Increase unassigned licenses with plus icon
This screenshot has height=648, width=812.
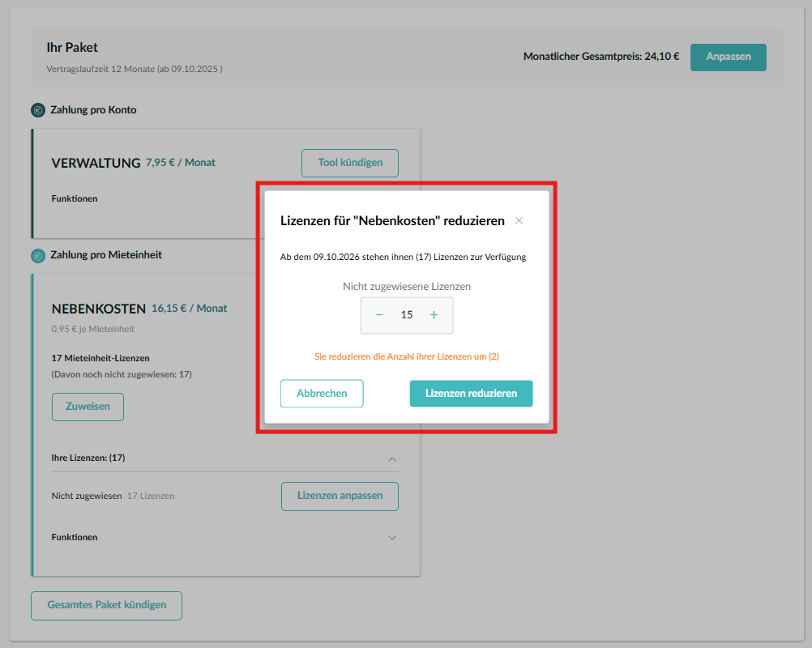[x=434, y=315]
